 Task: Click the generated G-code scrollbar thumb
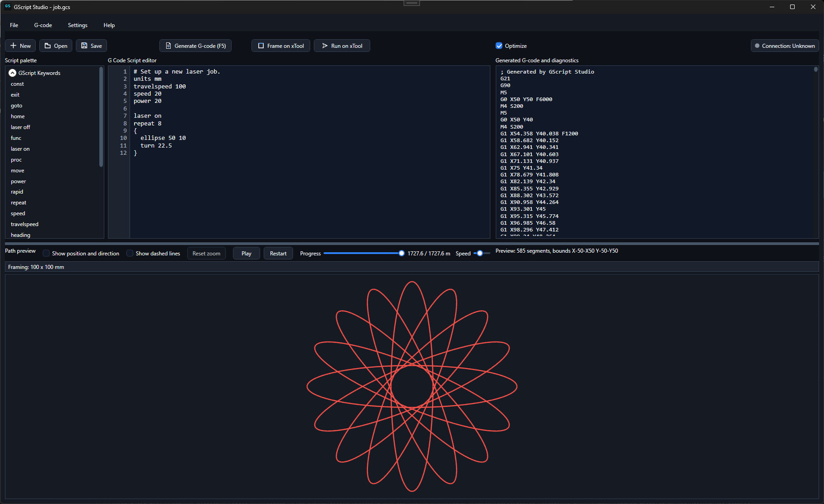(x=816, y=69)
